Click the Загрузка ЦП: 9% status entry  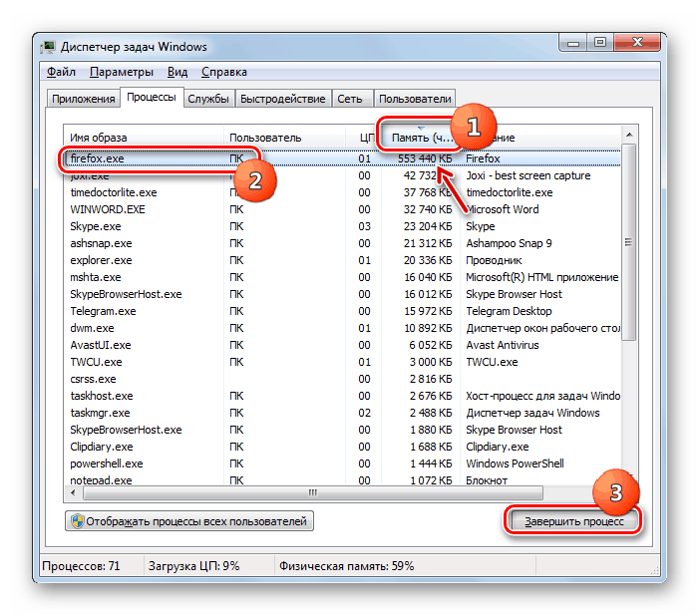pos(193,566)
